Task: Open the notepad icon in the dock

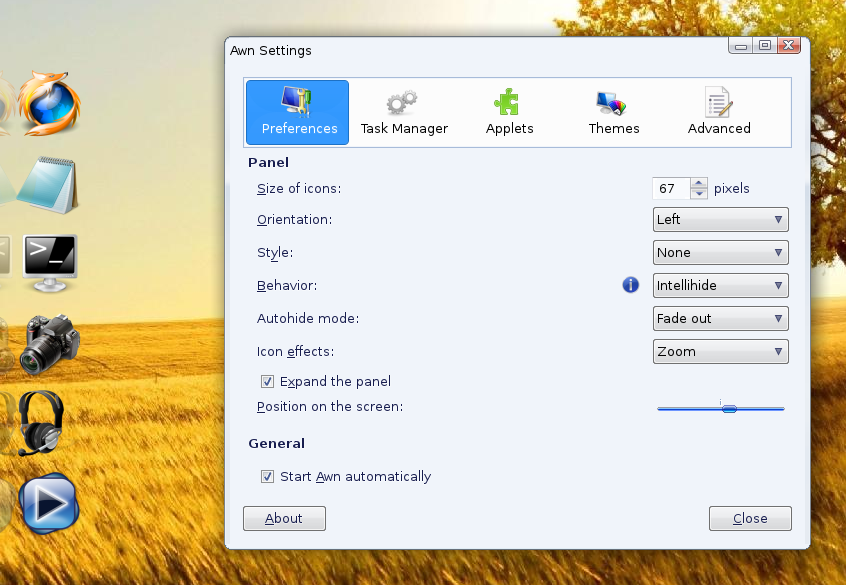Action: (x=49, y=185)
